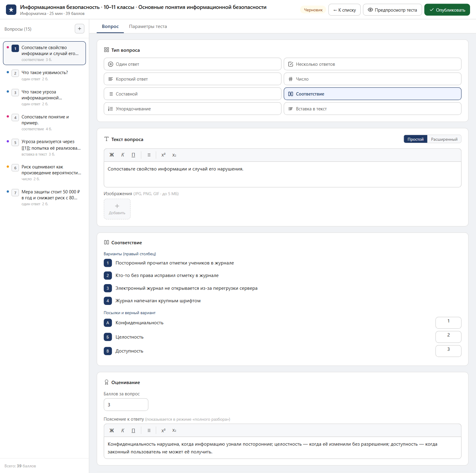Apply subscript in explanation toolbar
This screenshot has width=476, height=473.
click(x=174, y=430)
